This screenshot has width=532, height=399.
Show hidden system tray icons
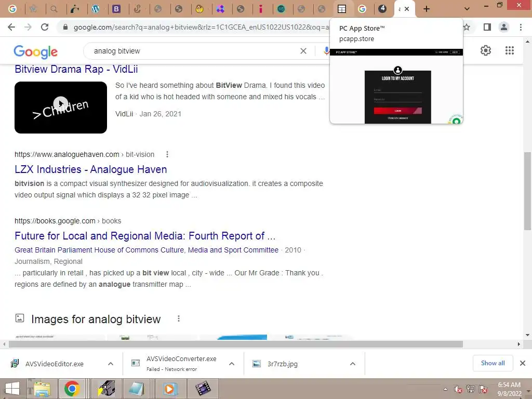(x=445, y=389)
